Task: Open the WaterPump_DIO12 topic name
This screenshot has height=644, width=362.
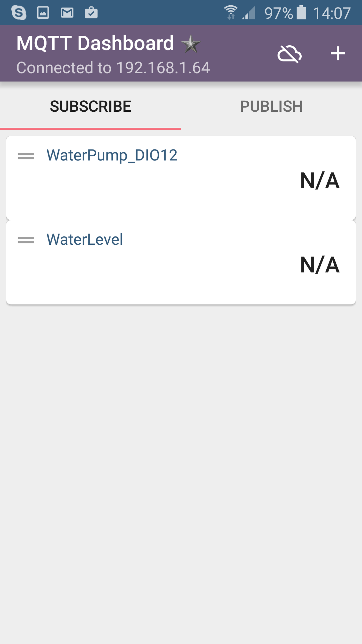Action: click(112, 155)
